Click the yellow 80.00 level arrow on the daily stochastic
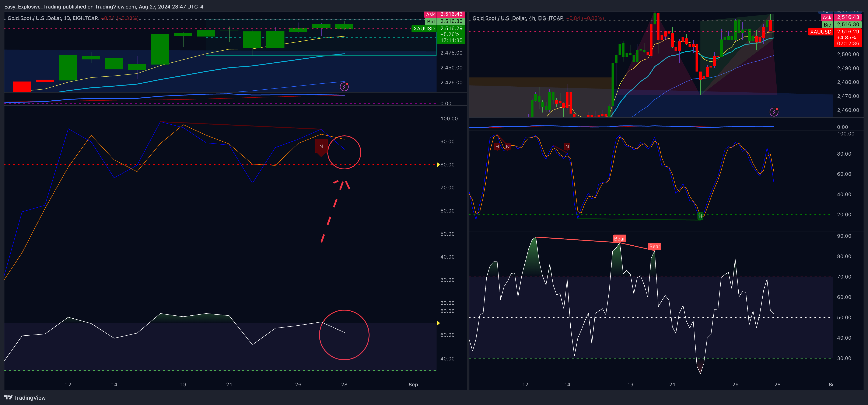Image resolution: width=868 pixels, height=405 pixels. (x=438, y=165)
